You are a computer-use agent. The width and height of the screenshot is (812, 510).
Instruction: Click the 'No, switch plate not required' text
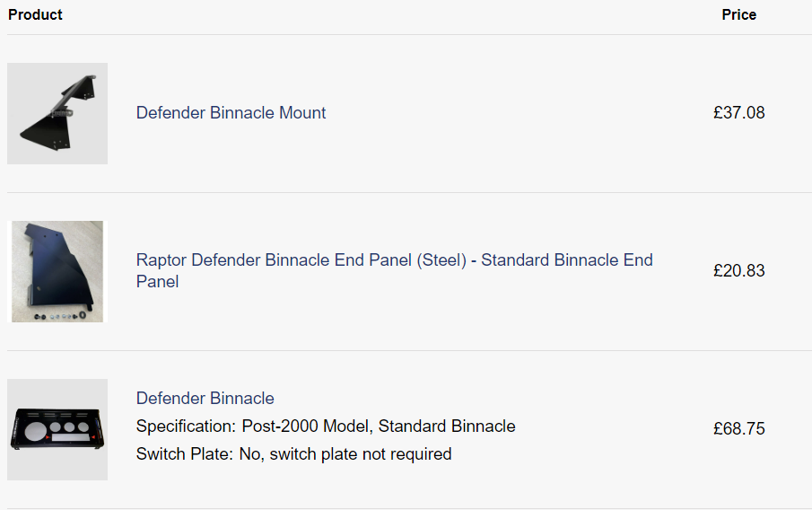345,454
